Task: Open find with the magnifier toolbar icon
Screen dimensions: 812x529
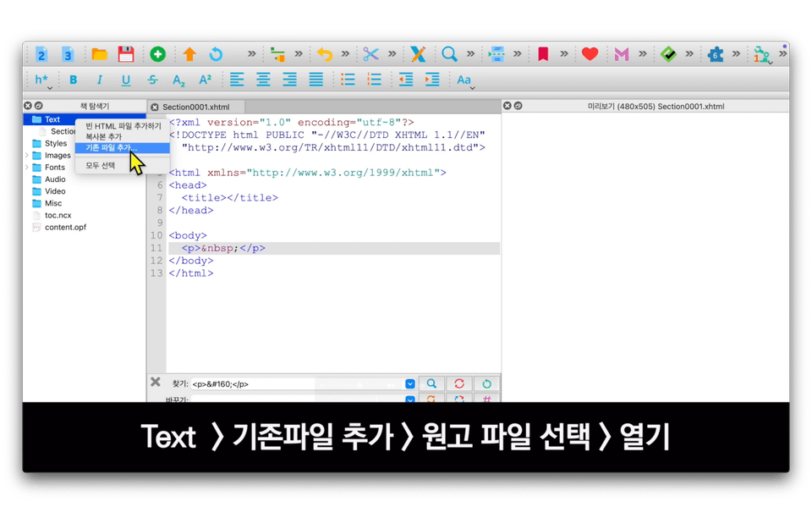Action: pos(449,54)
